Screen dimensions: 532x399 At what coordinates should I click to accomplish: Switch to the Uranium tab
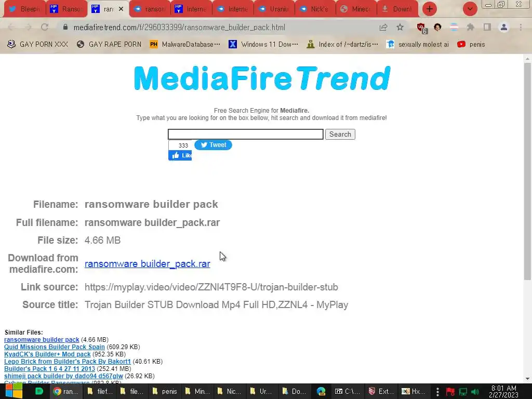click(274, 9)
